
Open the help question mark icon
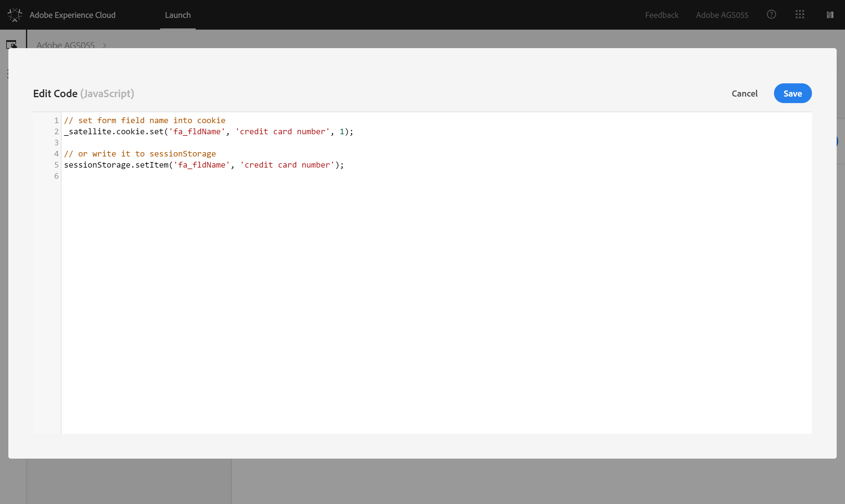(771, 15)
